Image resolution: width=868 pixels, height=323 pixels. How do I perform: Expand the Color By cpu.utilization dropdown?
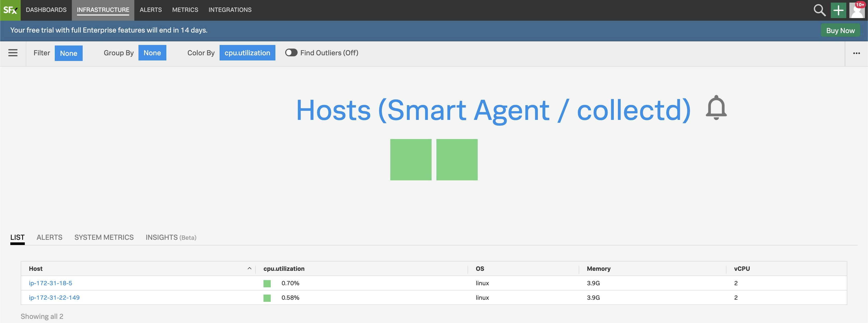point(247,53)
